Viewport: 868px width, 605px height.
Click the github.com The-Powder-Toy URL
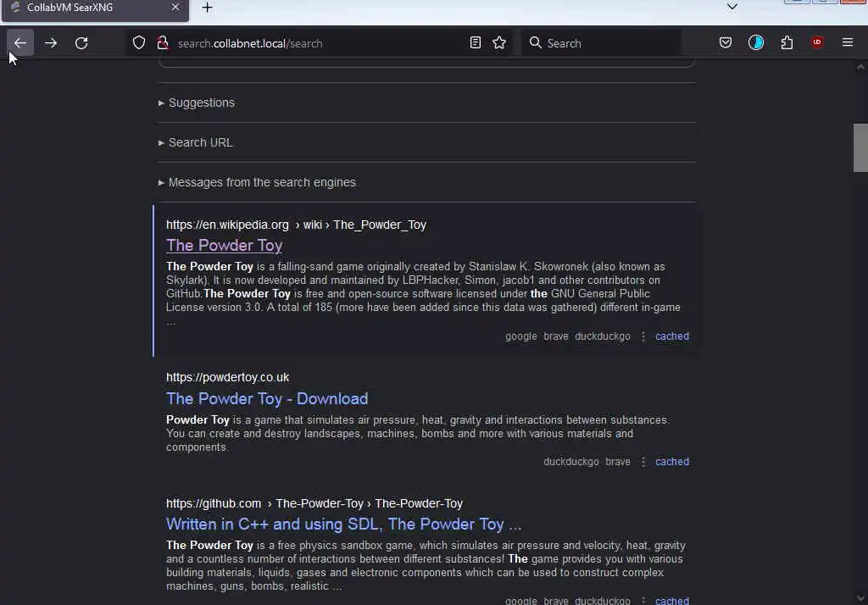(x=314, y=503)
